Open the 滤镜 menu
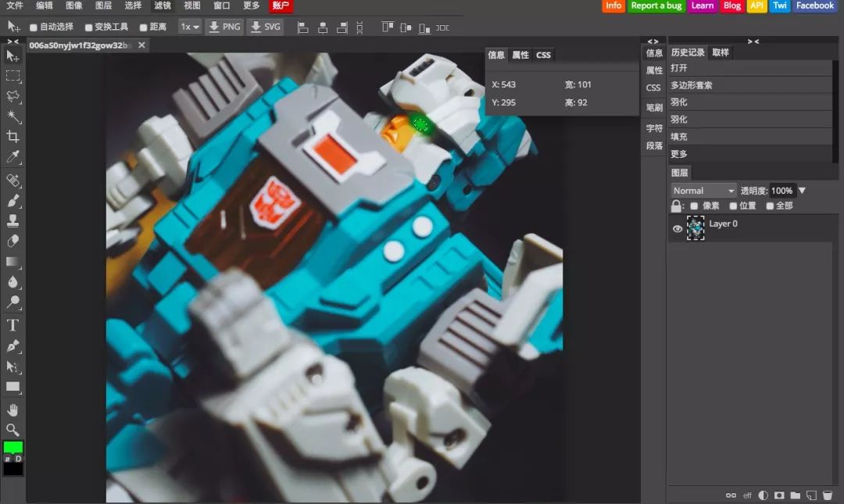Image resolution: width=844 pixels, height=504 pixels. coord(162,5)
